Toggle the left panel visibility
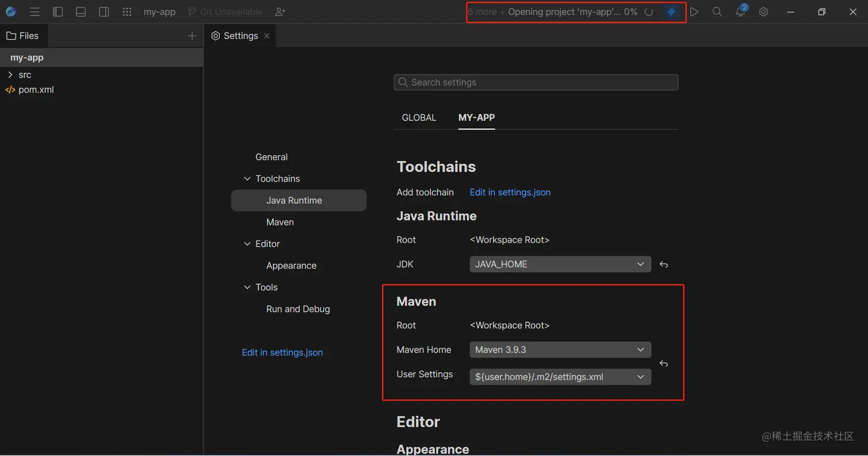This screenshot has height=456, width=868. coord(57,11)
